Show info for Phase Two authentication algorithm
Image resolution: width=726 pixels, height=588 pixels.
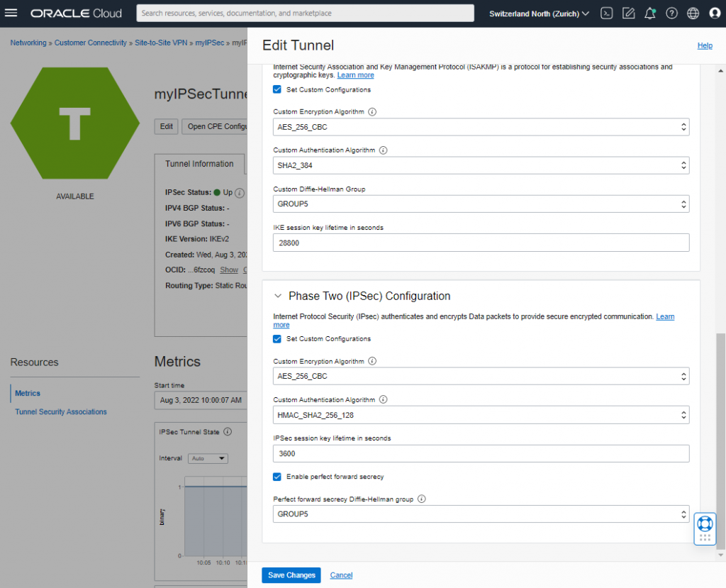click(384, 399)
